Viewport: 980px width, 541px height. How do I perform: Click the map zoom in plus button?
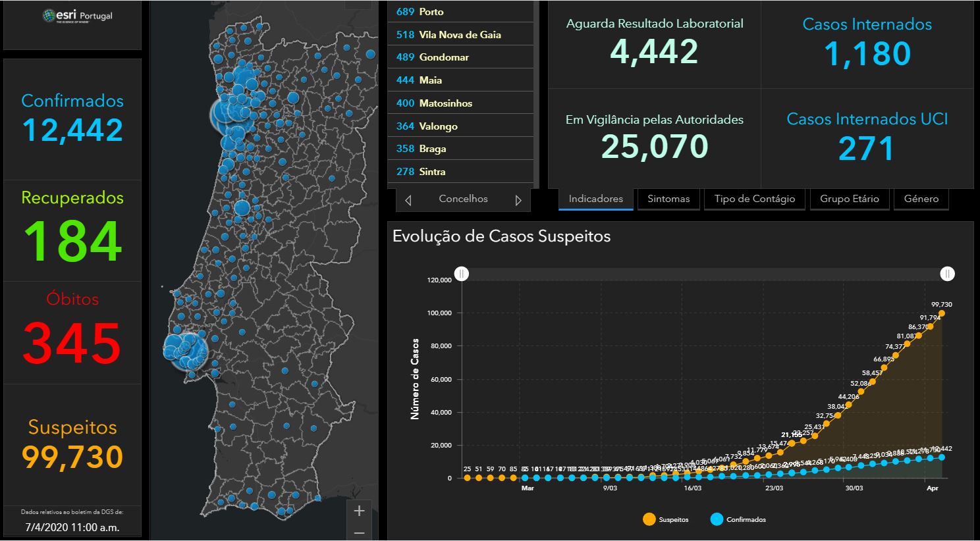(359, 511)
